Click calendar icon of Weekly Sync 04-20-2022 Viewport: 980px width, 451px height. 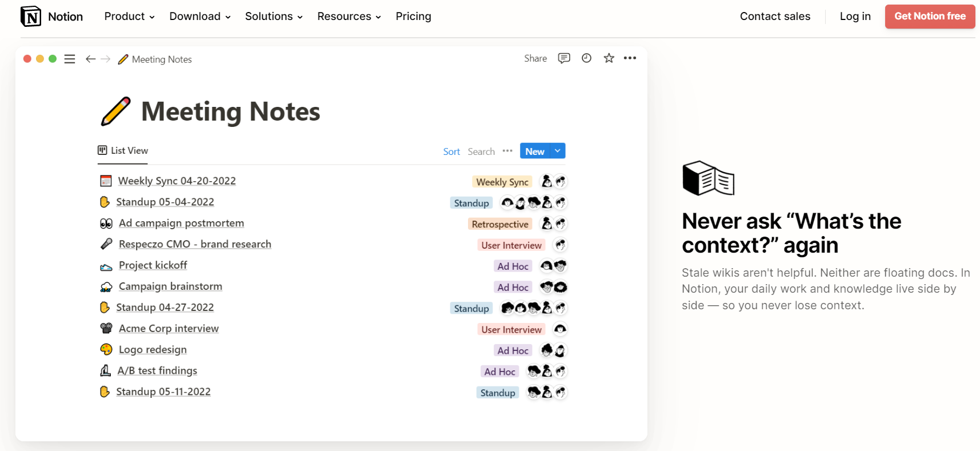[106, 181]
